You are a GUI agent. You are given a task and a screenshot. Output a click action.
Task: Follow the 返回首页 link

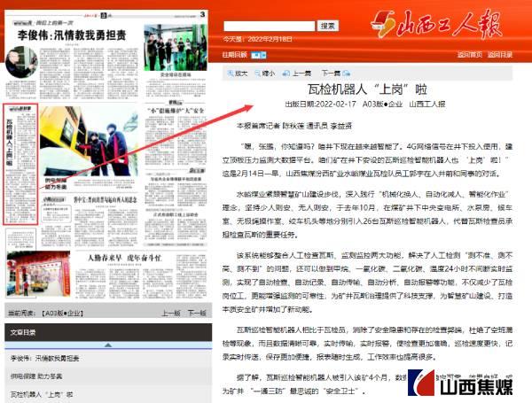[x=469, y=55]
